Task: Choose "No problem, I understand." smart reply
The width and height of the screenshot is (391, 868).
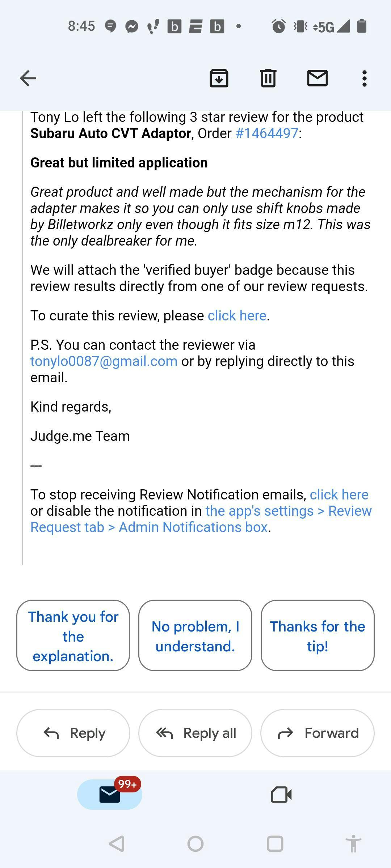Action: [x=195, y=636]
